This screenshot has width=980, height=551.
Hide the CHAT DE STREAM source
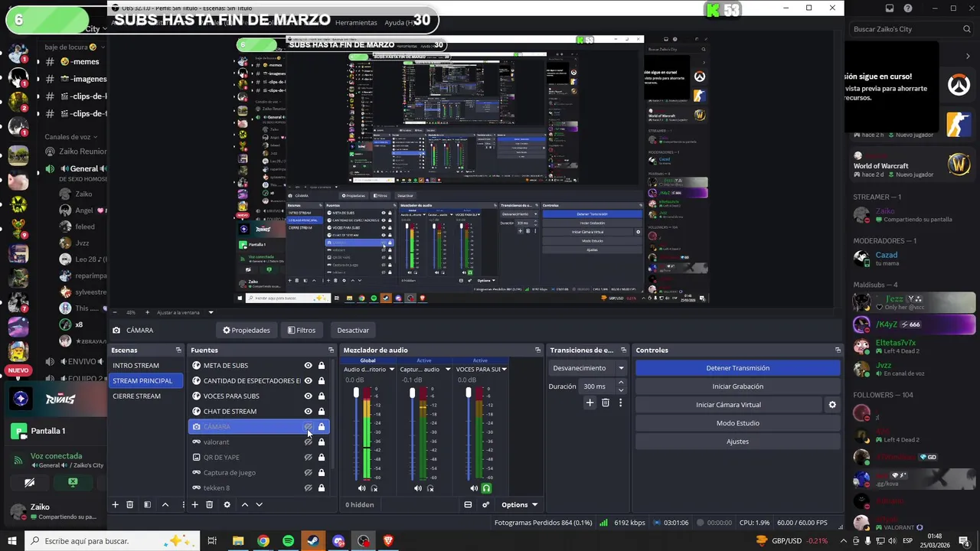tap(309, 412)
